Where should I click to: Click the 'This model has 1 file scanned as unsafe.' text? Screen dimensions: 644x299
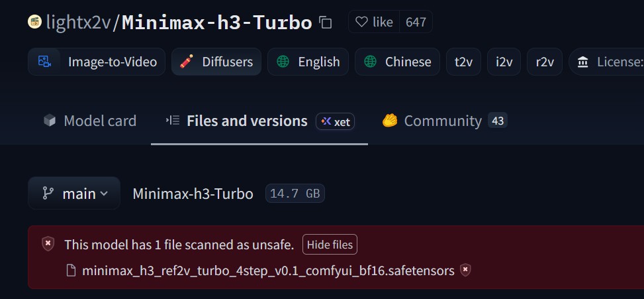pyautogui.click(x=179, y=245)
